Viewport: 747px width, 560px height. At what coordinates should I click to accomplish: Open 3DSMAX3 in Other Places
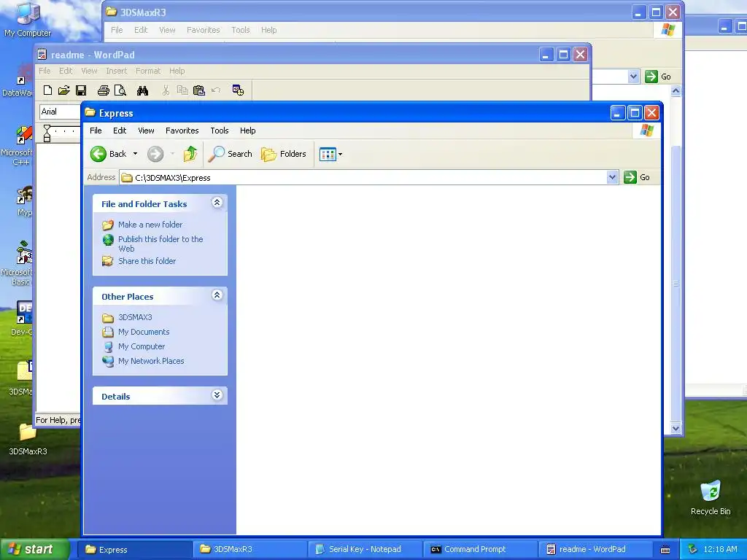click(x=135, y=317)
